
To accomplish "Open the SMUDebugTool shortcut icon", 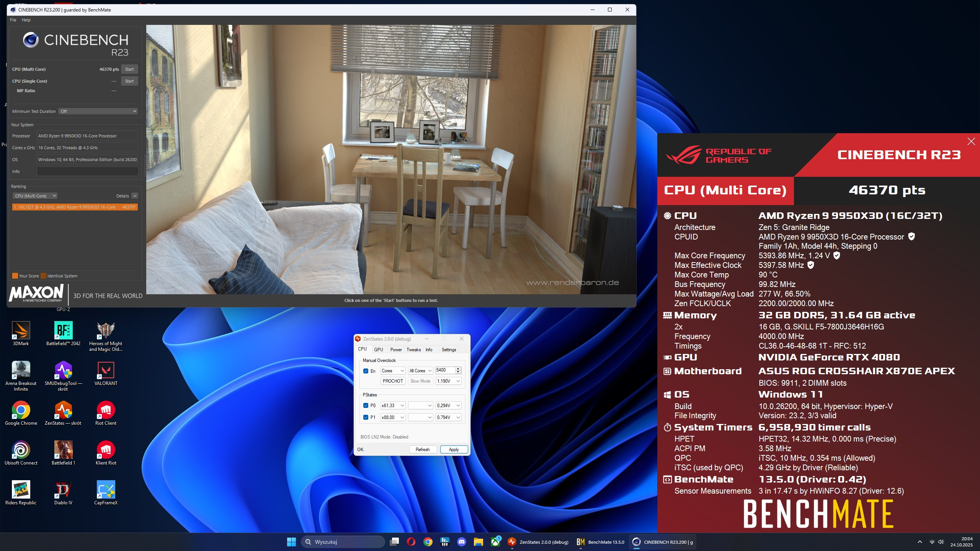I will pos(63,371).
